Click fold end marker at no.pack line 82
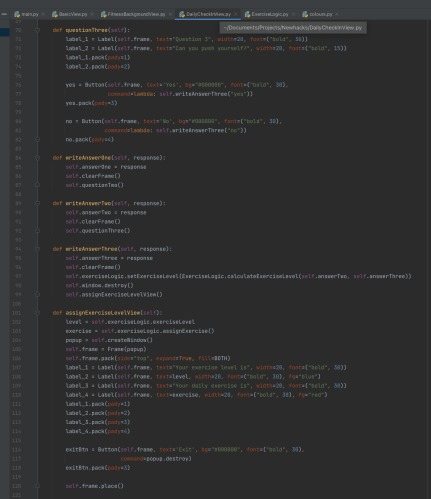Viewport: 431px width, 499px height. (x=37, y=139)
